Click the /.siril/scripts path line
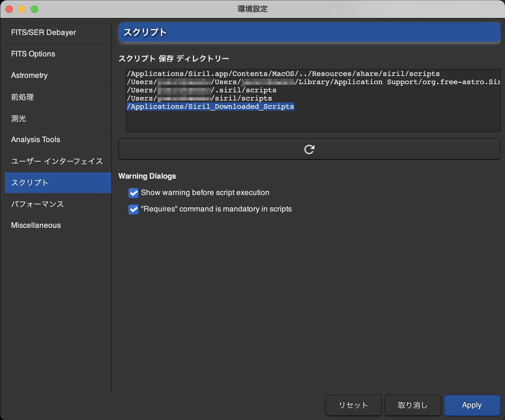 click(202, 90)
